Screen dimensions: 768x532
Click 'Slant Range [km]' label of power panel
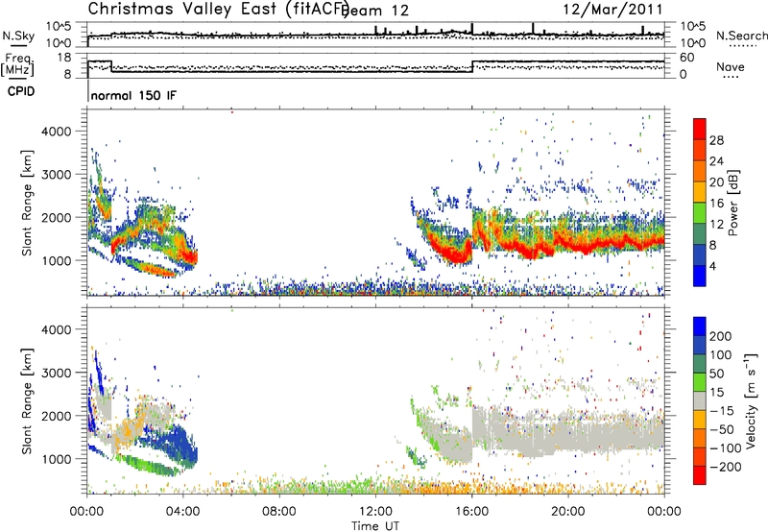[x=27, y=203]
